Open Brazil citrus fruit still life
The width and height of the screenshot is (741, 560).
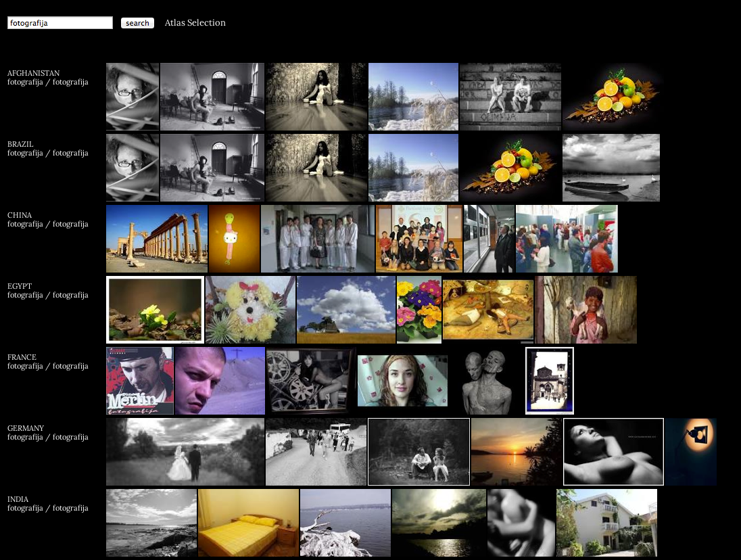pos(510,168)
